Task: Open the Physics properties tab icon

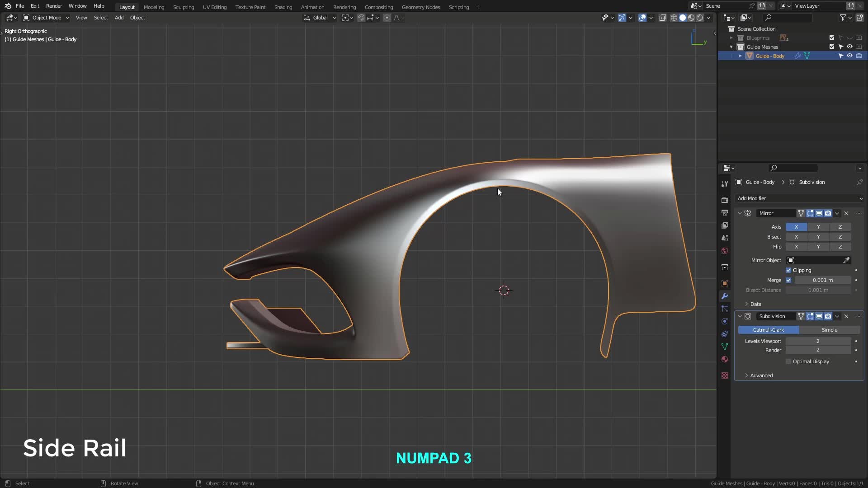Action: [725, 321]
